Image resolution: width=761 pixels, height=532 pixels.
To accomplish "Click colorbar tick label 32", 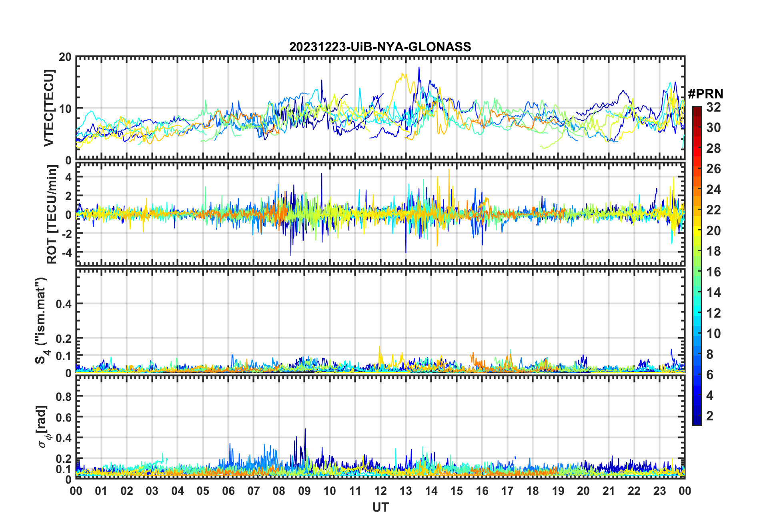I will click(x=713, y=107).
